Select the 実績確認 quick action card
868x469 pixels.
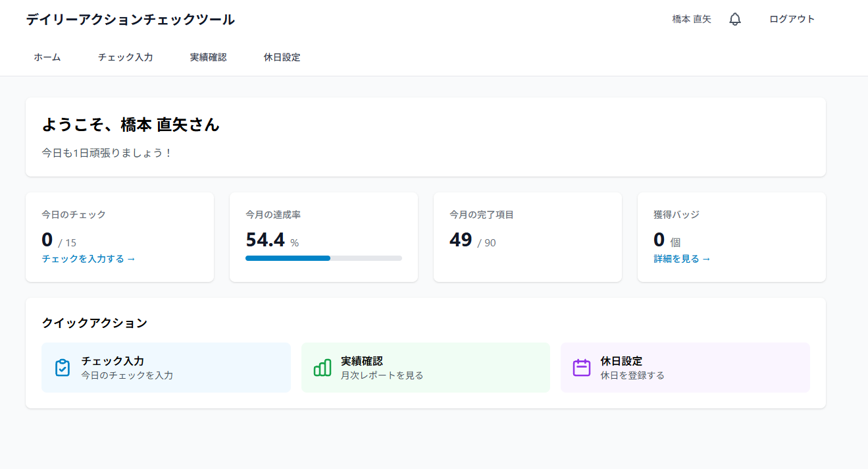pyautogui.click(x=425, y=368)
